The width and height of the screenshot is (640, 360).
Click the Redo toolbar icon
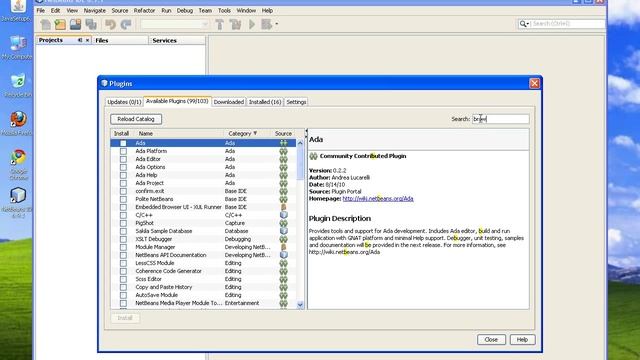[126, 24]
